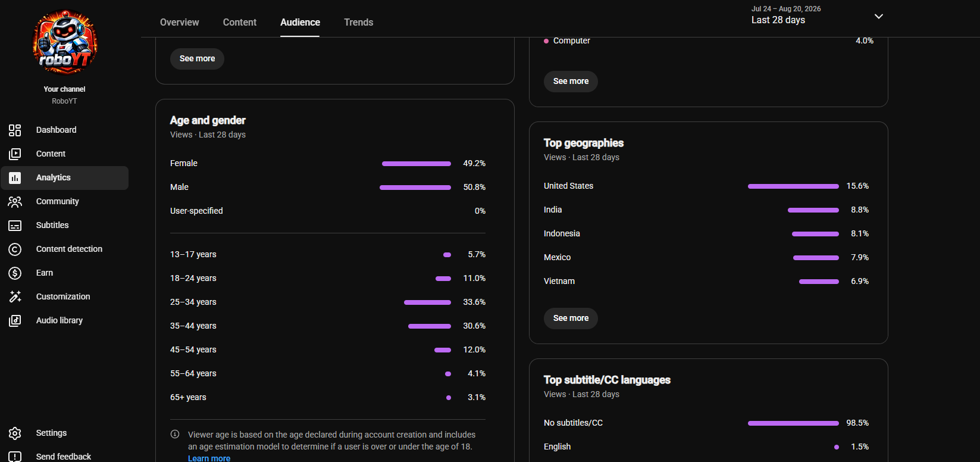Image resolution: width=980 pixels, height=462 pixels.
Task: Open Customization in the sidebar
Action: pyautogui.click(x=64, y=297)
